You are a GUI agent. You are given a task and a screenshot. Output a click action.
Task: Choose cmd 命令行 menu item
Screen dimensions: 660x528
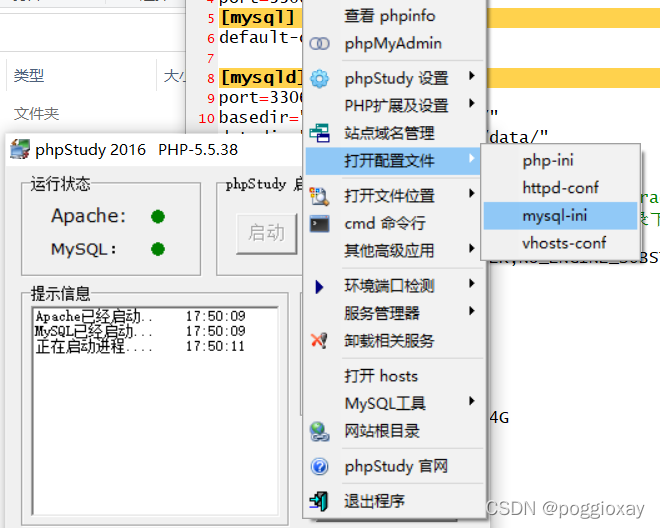[385, 223]
